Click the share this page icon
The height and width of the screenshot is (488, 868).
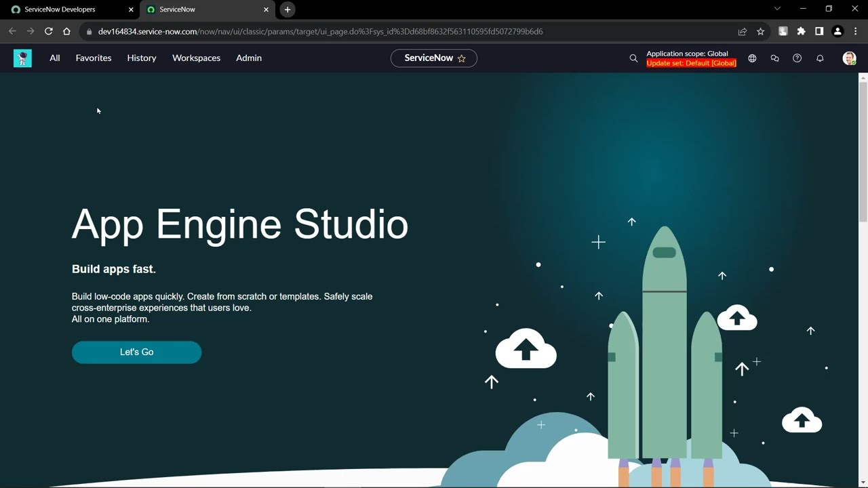743,31
